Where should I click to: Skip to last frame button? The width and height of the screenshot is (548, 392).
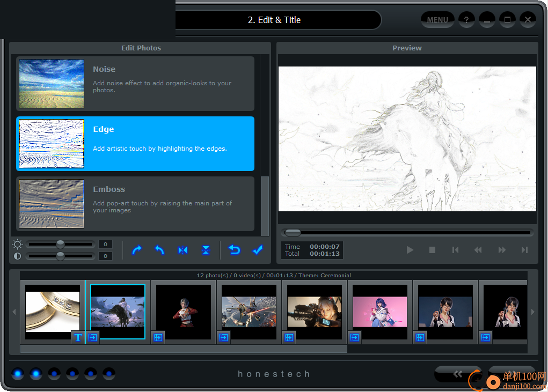pyautogui.click(x=524, y=250)
